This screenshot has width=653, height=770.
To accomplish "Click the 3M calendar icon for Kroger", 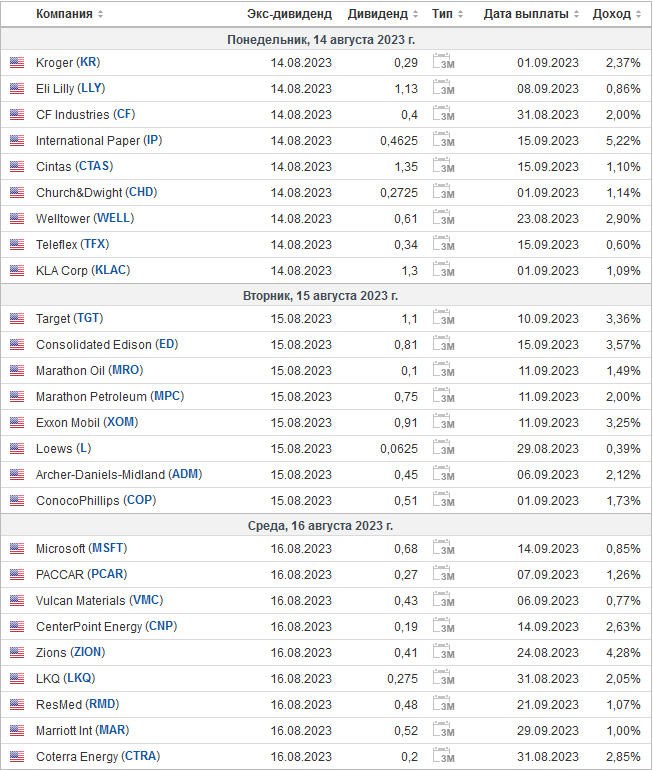I will tap(443, 61).
